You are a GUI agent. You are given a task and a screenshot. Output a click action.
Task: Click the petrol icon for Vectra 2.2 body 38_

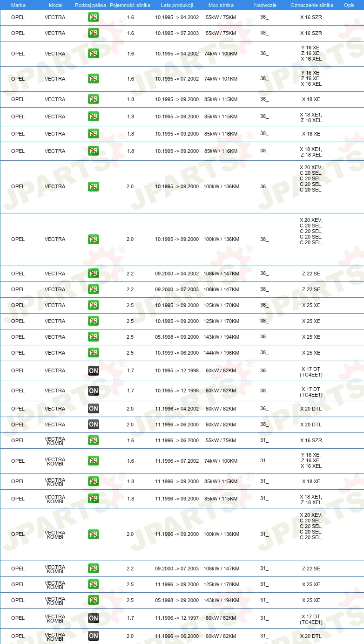pyautogui.click(x=94, y=289)
